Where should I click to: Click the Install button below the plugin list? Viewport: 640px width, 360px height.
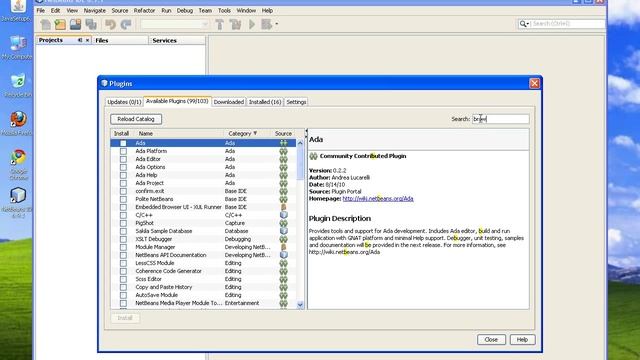click(125, 318)
